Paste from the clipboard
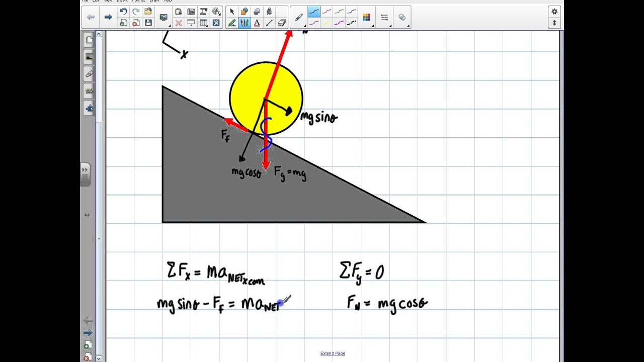 point(179,12)
